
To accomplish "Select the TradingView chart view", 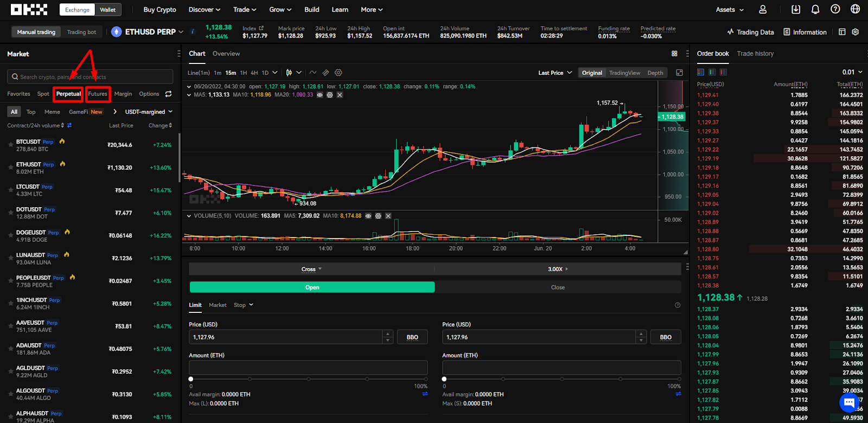I will coord(624,73).
